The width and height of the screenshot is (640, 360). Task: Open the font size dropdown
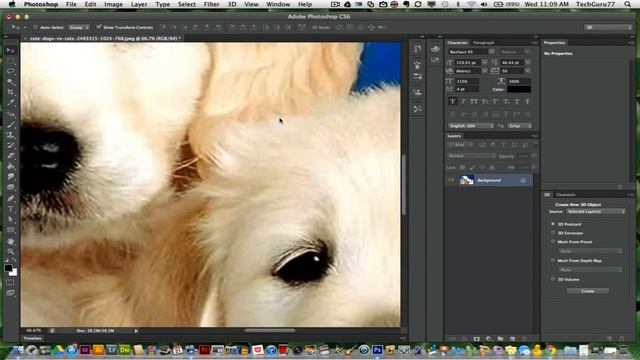pyautogui.click(x=484, y=62)
